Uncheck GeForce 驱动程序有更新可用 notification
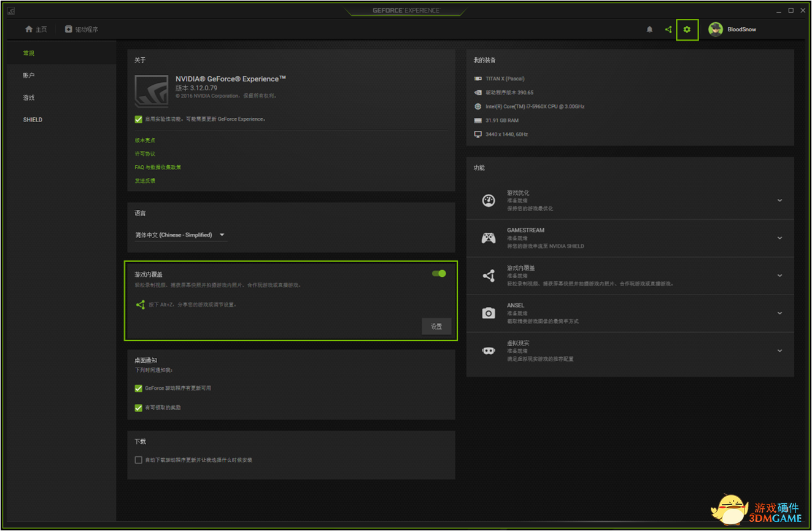Image resolution: width=812 pixels, height=531 pixels. [x=138, y=388]
